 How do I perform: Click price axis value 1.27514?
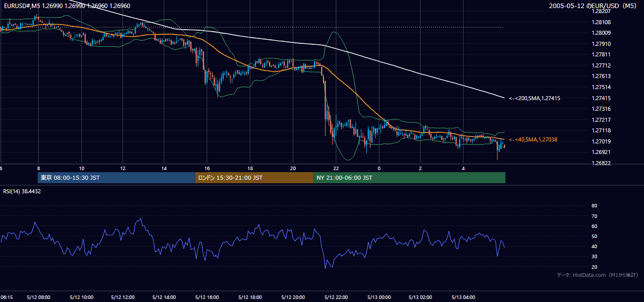click(x=601, y=87)
